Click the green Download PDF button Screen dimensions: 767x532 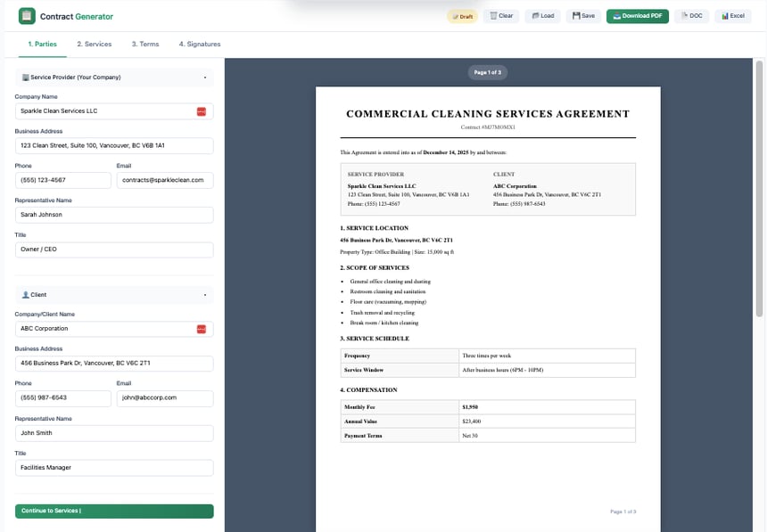click(637, 15)
